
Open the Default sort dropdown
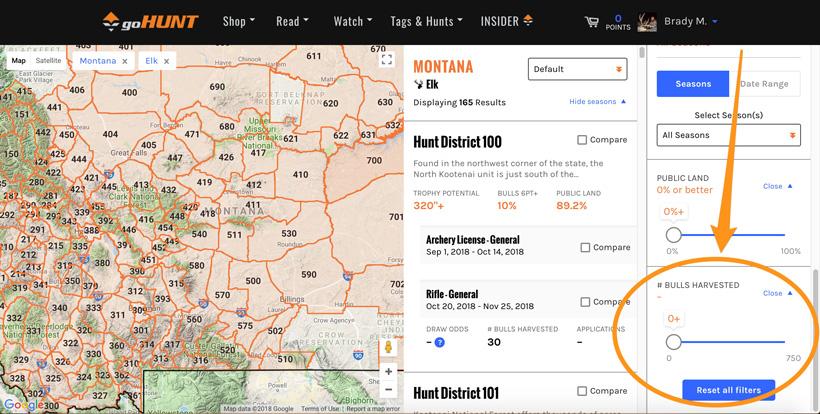click(578, 69)
